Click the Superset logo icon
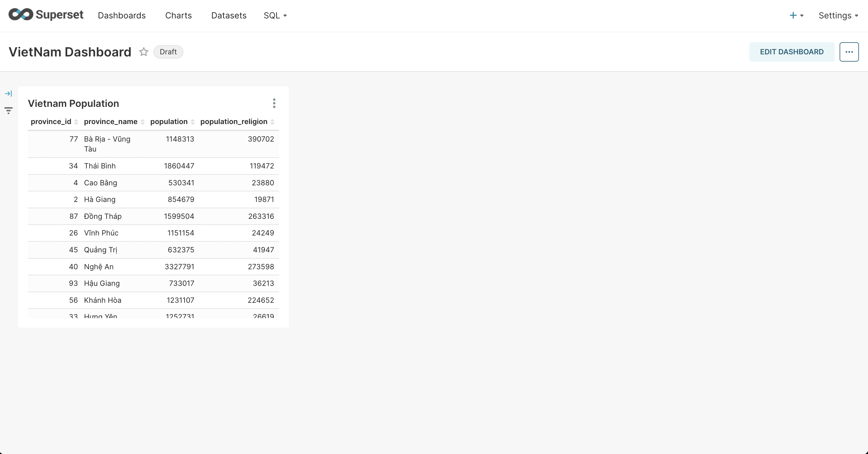This screenshot has height=454, width=868. point(21,15)
